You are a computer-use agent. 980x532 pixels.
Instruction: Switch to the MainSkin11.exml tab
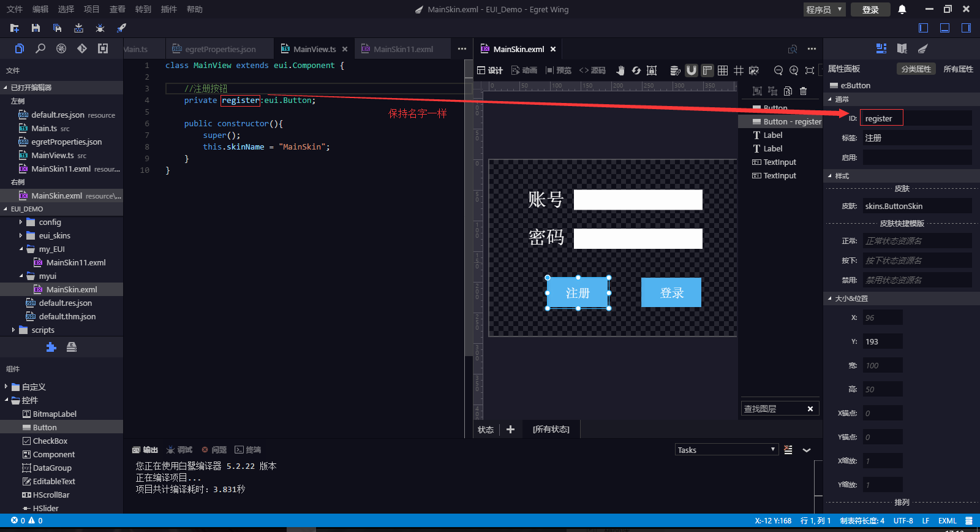point(403,49)
